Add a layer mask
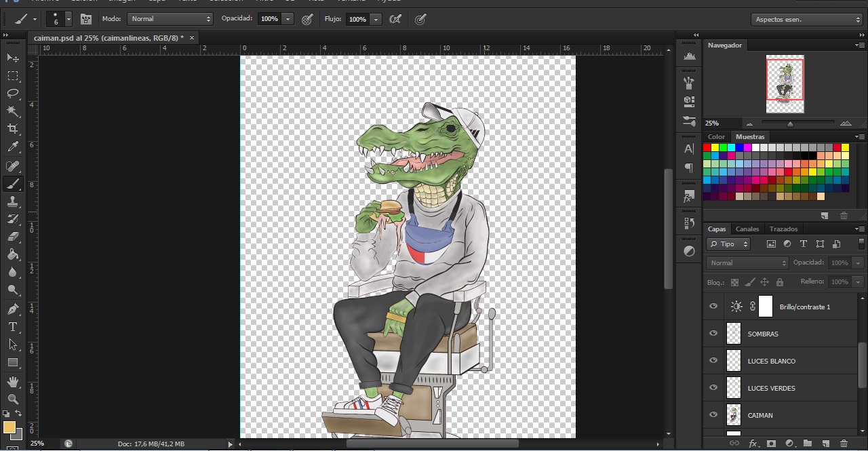The height and width of the screenshot is (451, 868). [771, 443]
